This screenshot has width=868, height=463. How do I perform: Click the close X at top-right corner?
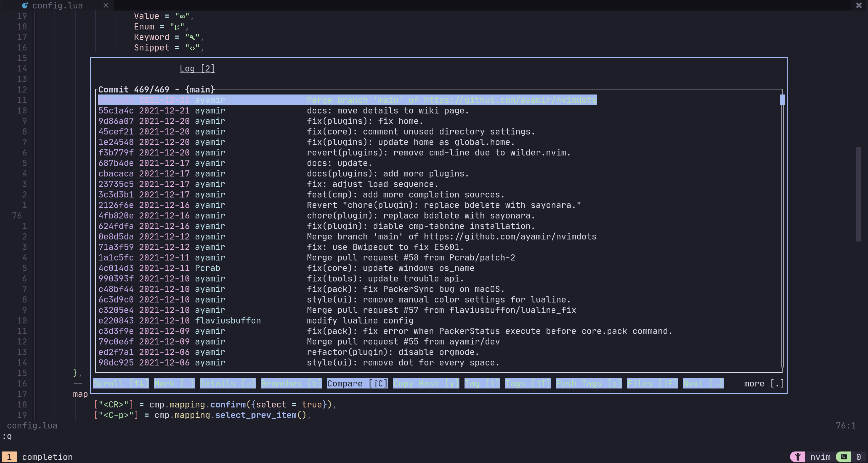click(x=859, y=5)
